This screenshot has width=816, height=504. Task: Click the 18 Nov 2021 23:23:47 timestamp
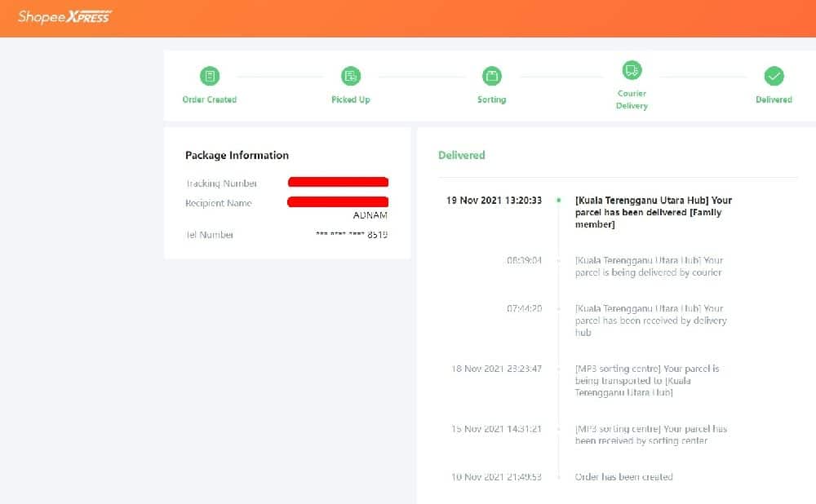(496, 369)
